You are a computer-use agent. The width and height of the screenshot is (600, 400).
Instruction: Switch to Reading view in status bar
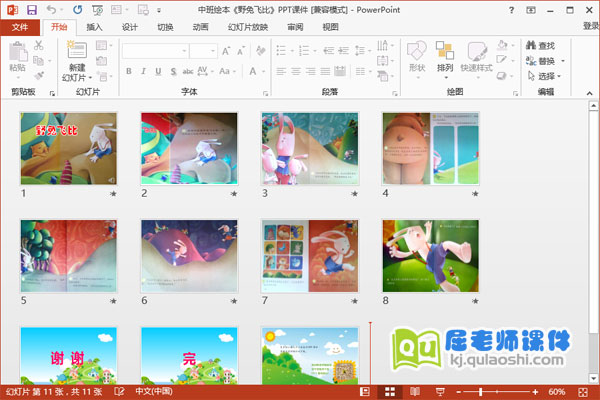point(413,392)
